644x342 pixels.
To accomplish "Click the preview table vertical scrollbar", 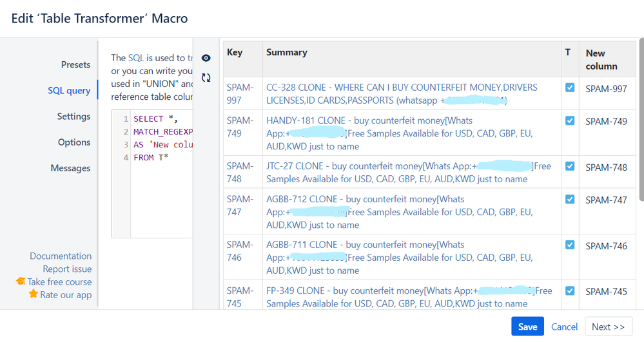I will pyautogui.click(x=640, y=129).
